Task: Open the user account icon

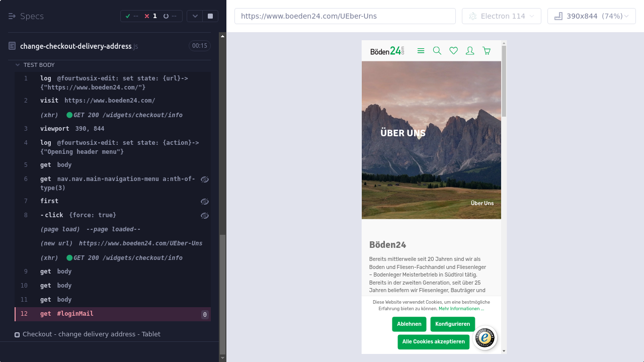Action: click(470, 51)
